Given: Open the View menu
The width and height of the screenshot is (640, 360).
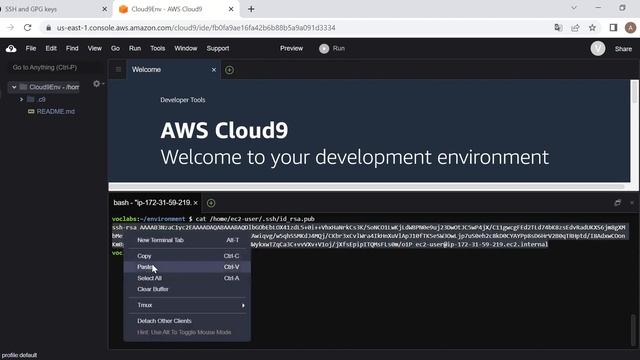Looking at the screenshot, I should (94, 48).
